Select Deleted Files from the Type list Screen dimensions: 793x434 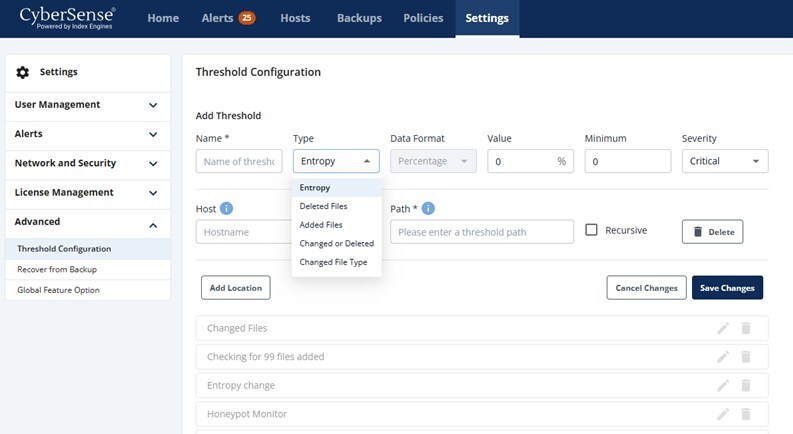coord(324,206)
